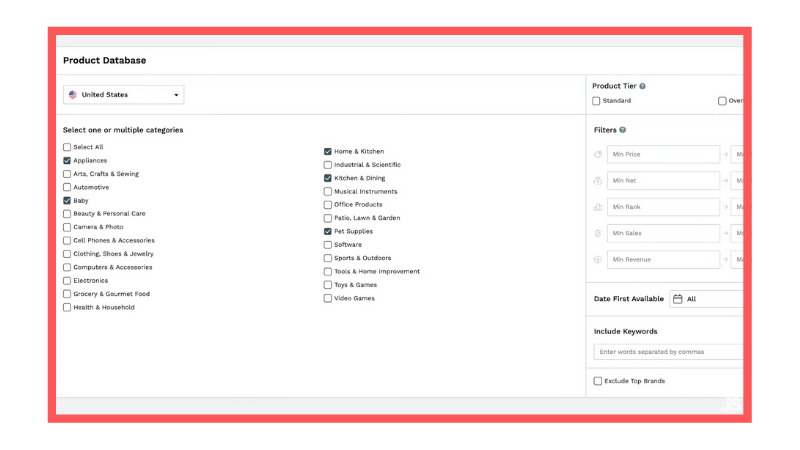The width and height of the screenshot is (800, 450).
Task: Click the Toys & Games category label
Action: coord(355,285)
